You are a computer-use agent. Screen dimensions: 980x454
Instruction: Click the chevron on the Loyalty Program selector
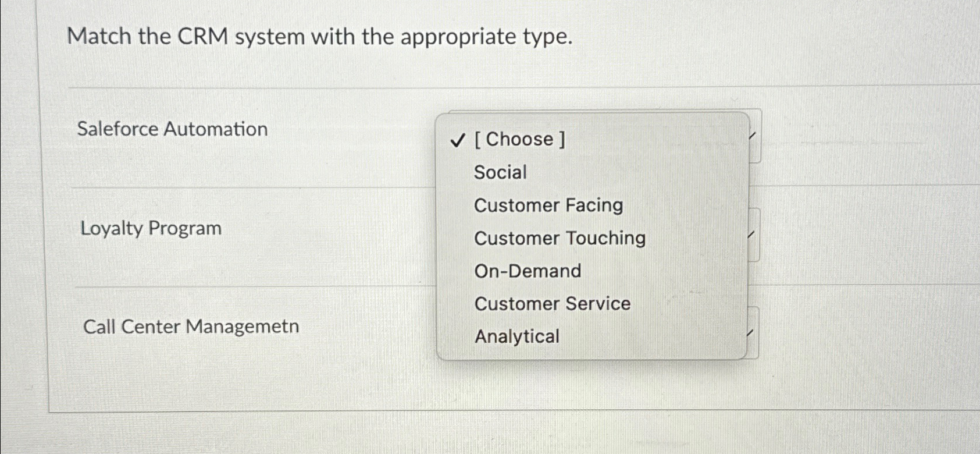tap(751, 235)
